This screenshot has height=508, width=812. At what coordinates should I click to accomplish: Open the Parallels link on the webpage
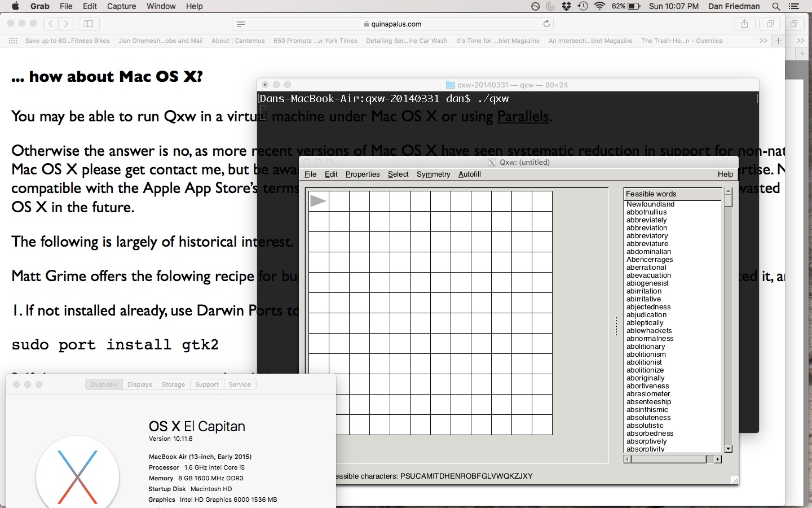tap(523, 116)
